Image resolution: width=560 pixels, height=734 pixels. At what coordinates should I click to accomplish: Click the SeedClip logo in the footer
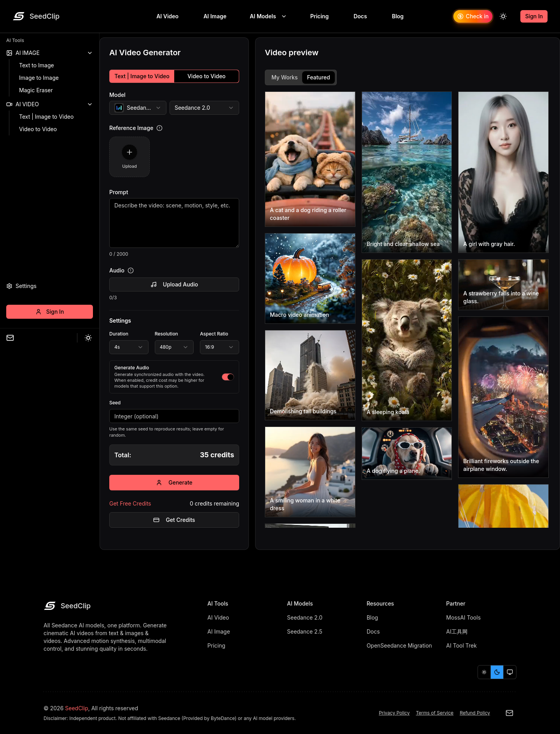tap(67, 606)
